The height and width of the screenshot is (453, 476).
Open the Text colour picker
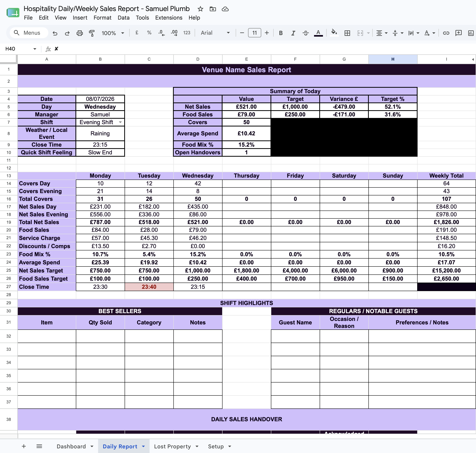coord(318,33)
